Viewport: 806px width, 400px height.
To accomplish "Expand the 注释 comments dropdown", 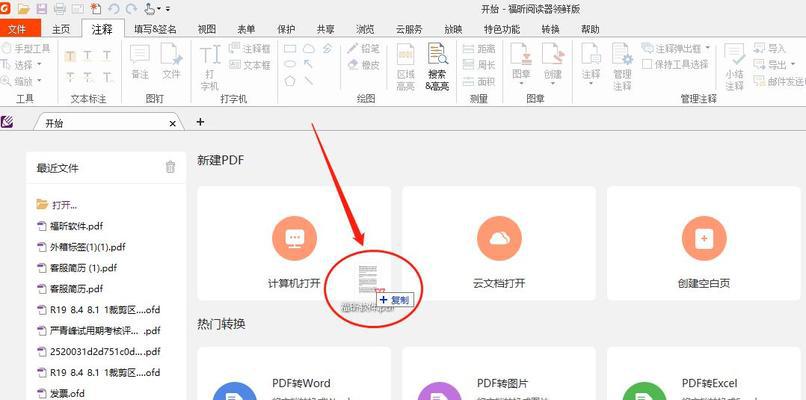I will (x=591, y=84).
